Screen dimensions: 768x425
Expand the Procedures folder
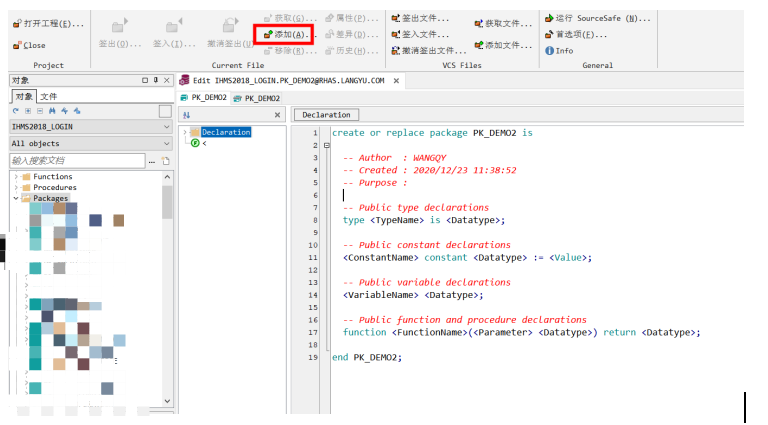point(16,187)
